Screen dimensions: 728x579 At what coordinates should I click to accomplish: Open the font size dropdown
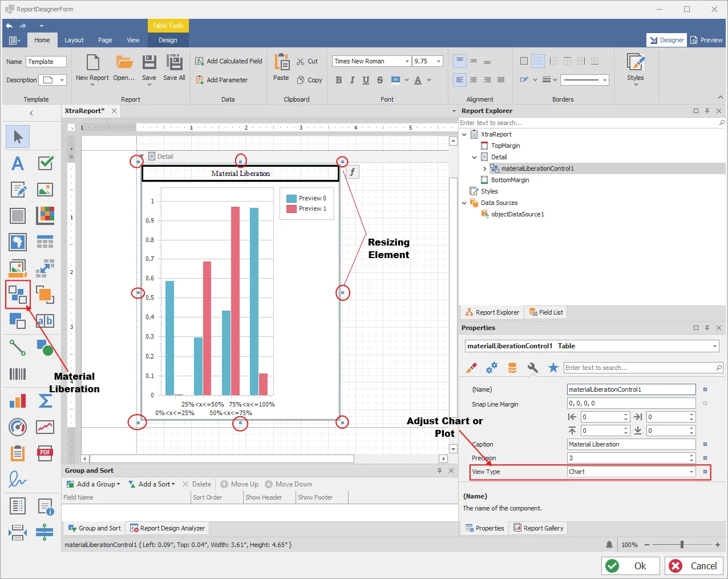tap(439, 61)
